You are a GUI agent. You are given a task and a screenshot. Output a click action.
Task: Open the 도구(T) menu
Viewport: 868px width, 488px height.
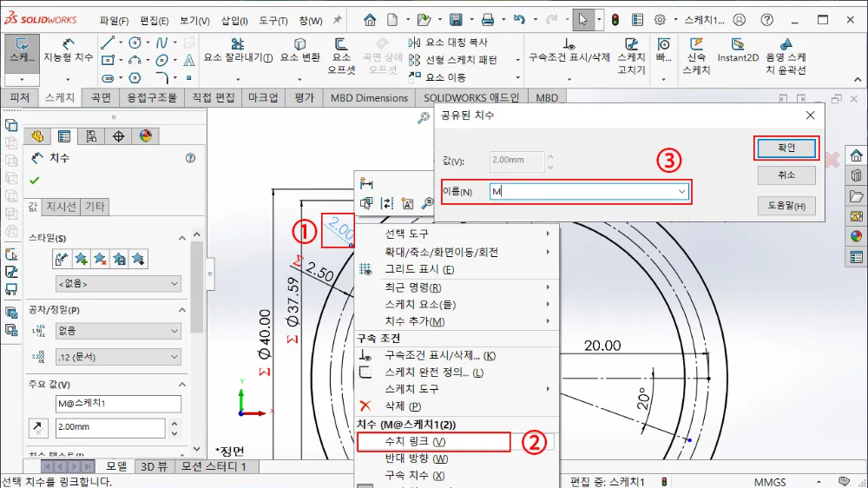273,21
